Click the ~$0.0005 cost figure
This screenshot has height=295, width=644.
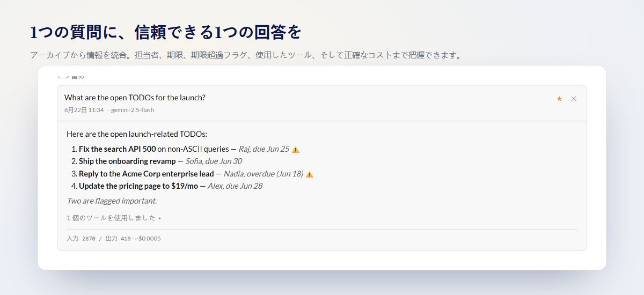pyautogui.click(x=148, y=238)
